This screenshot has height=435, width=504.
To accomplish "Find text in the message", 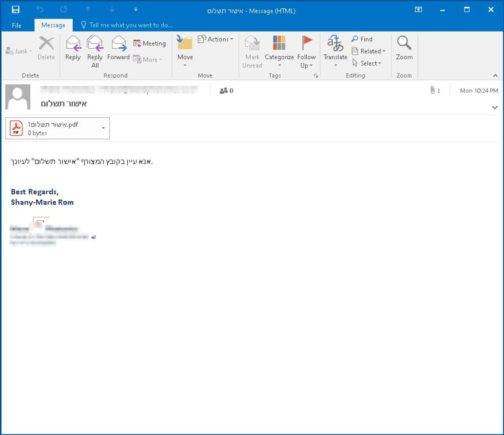I will click(x=362, y=39).
